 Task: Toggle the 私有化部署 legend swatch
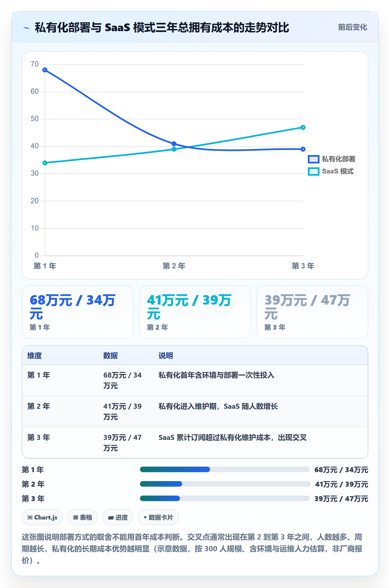coord(313,159)
